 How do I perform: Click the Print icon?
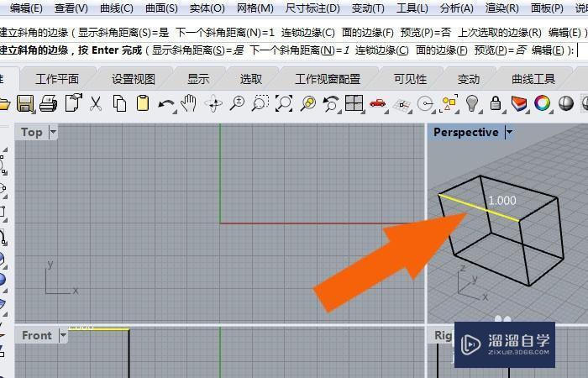pyautogui.click(x=49, y=103)
